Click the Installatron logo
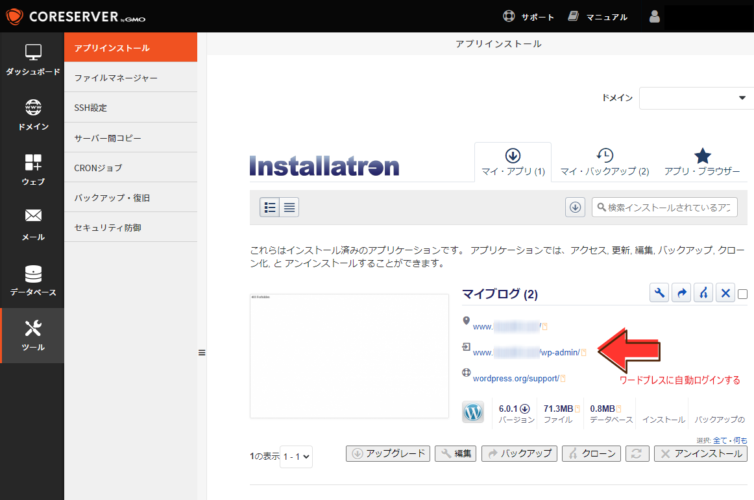The image size is (754, 500). pyautogui.click(x=325, y=166)
